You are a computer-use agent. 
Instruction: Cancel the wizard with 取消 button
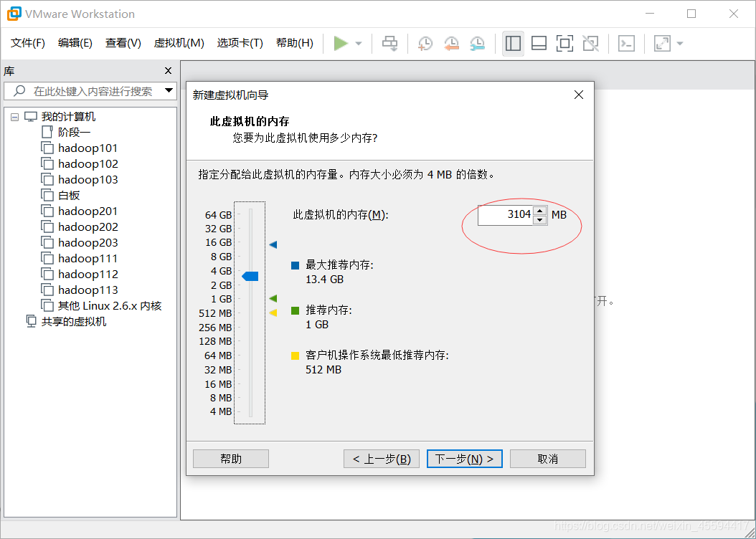[x=548, y=459]
